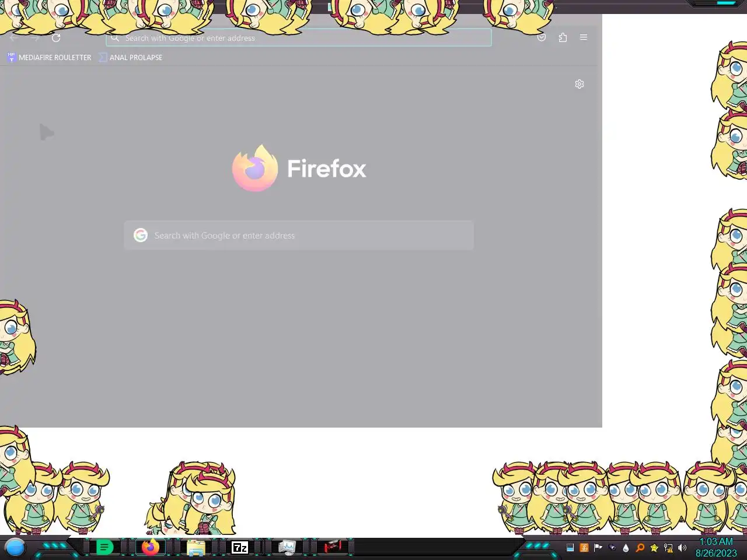Reload the current Firefox page

tap(56, 38)
